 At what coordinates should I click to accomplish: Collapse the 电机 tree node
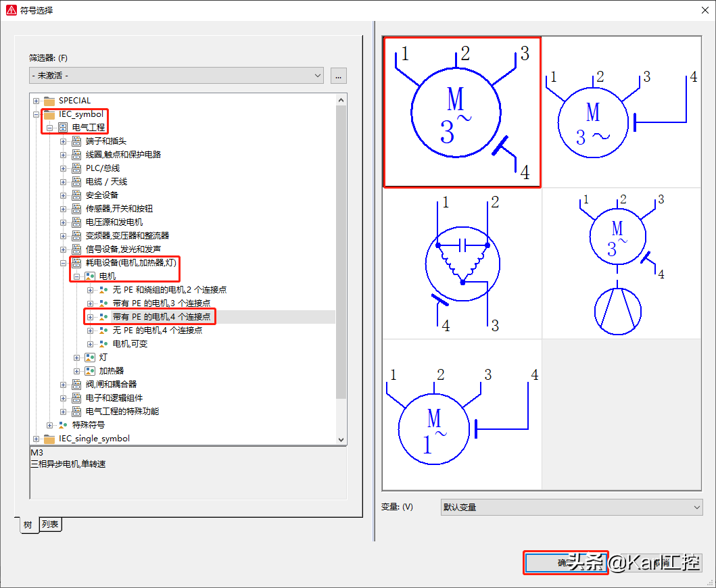click(x=77, y=276)
